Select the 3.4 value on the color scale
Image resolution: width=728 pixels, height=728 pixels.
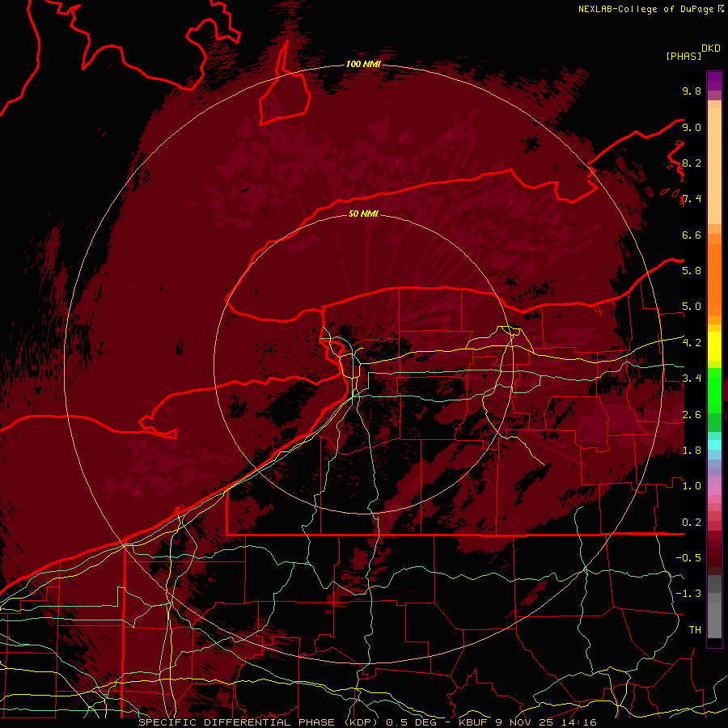[692, 379]
